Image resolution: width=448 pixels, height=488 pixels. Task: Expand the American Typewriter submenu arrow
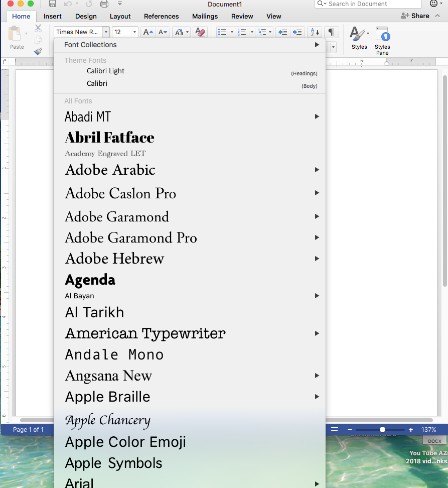317,333
